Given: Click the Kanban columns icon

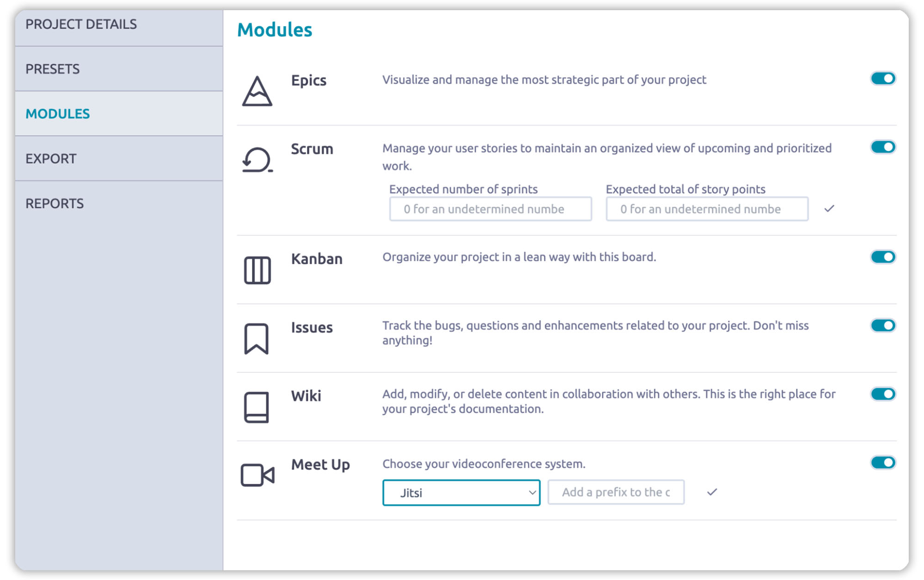Looking at the screenshot, I should pos(257,270).
